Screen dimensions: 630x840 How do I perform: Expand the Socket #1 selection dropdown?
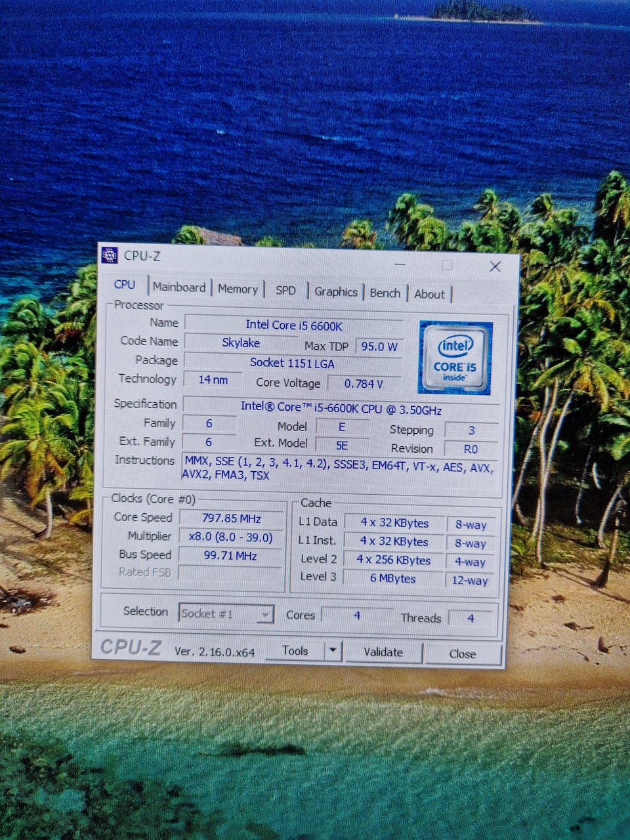[265, 614]
